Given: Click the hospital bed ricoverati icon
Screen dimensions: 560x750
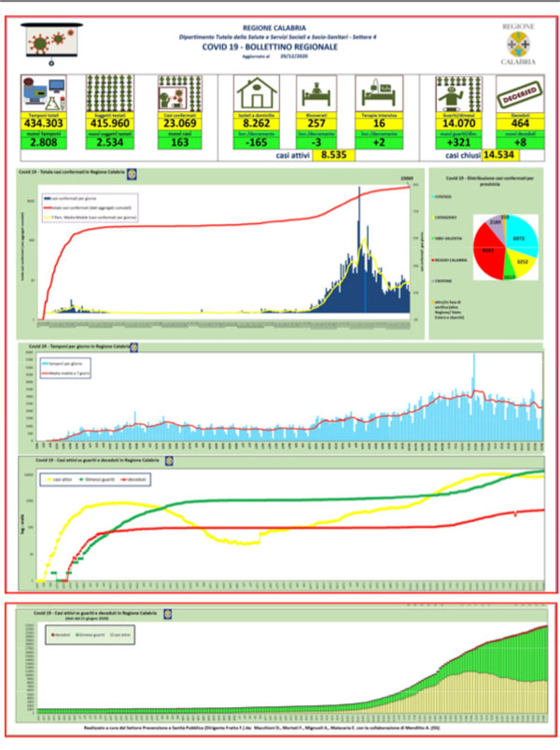Looking at the screenshot, I should tap(316, 93).
